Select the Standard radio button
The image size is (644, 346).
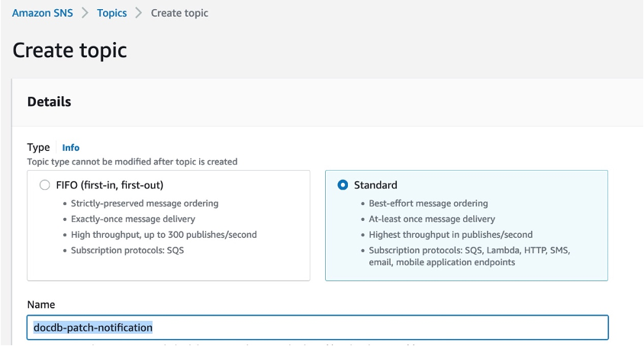(x=343, y=185)
